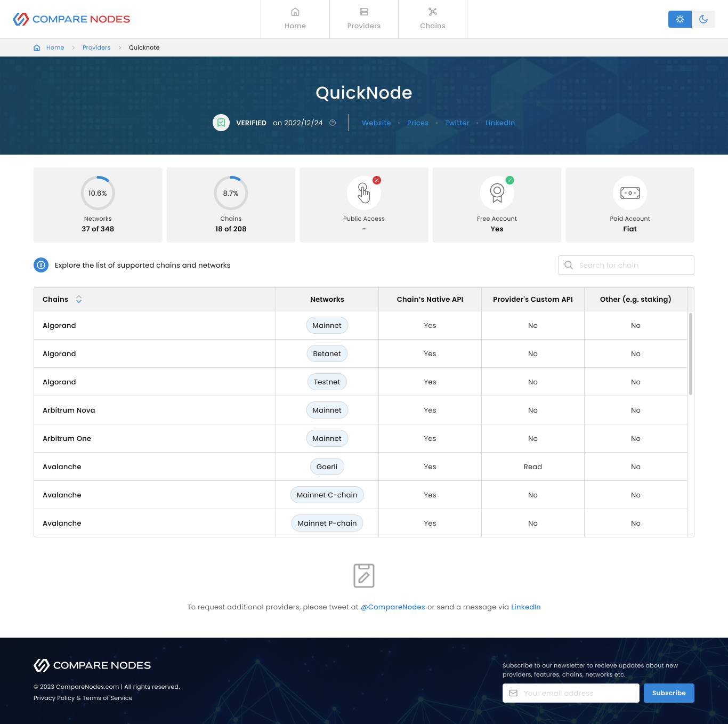Click the 37 of 348 networks count
This screenshot has height=724, width=728.
[x=98, y=229]
